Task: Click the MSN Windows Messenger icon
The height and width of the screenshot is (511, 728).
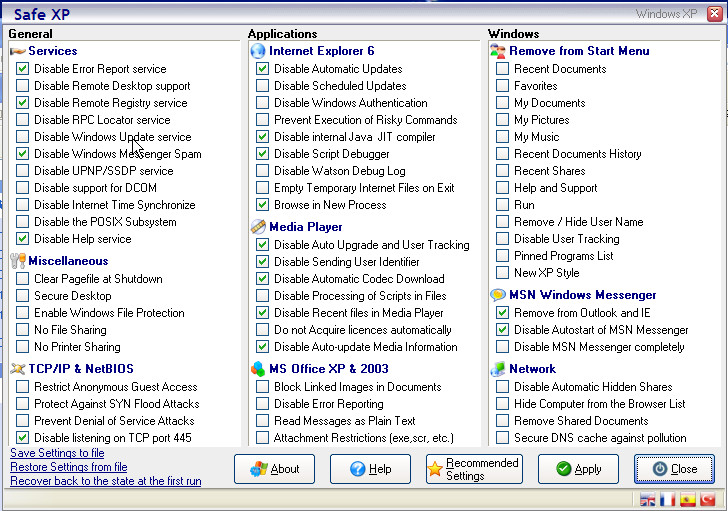Action: [498, 295]
